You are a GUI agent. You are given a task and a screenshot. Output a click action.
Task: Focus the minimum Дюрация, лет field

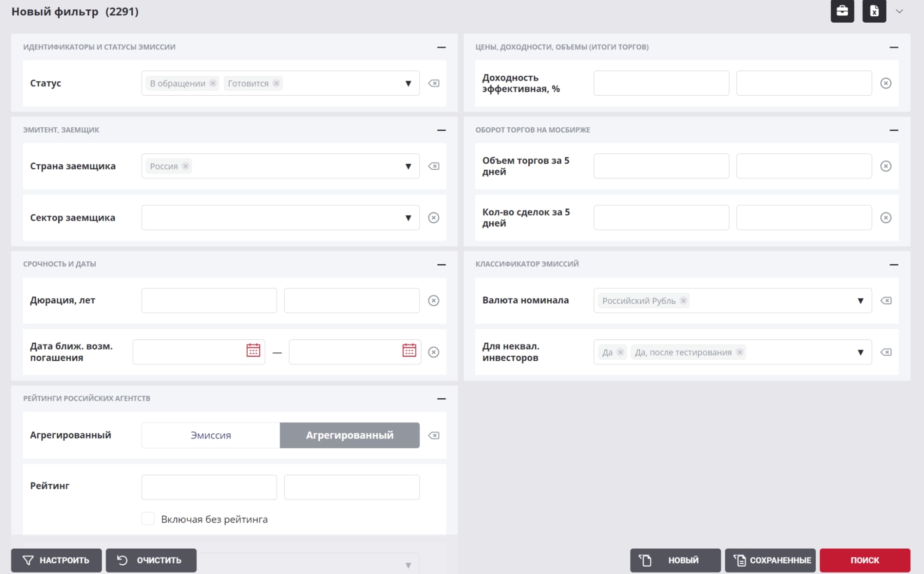click(x=209, y=301)
